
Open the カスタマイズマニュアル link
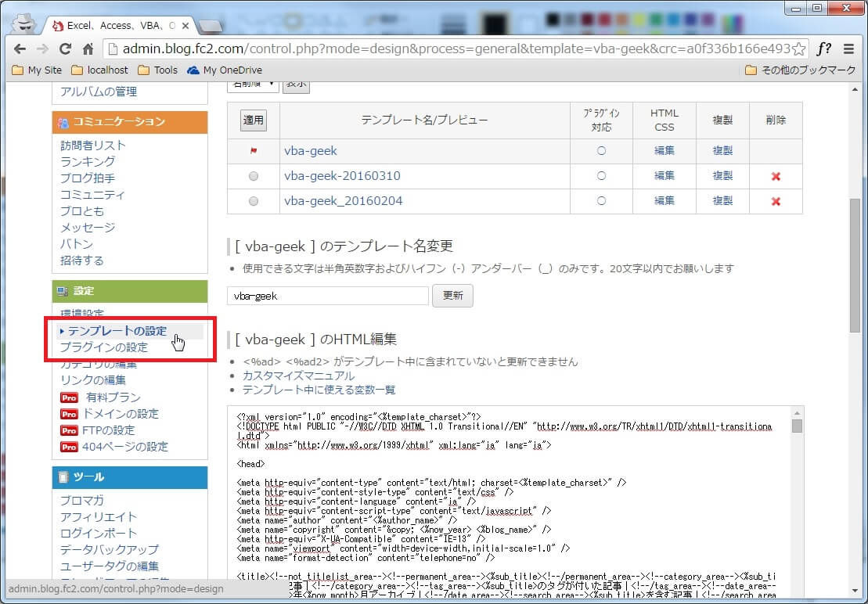coord(297,376)
